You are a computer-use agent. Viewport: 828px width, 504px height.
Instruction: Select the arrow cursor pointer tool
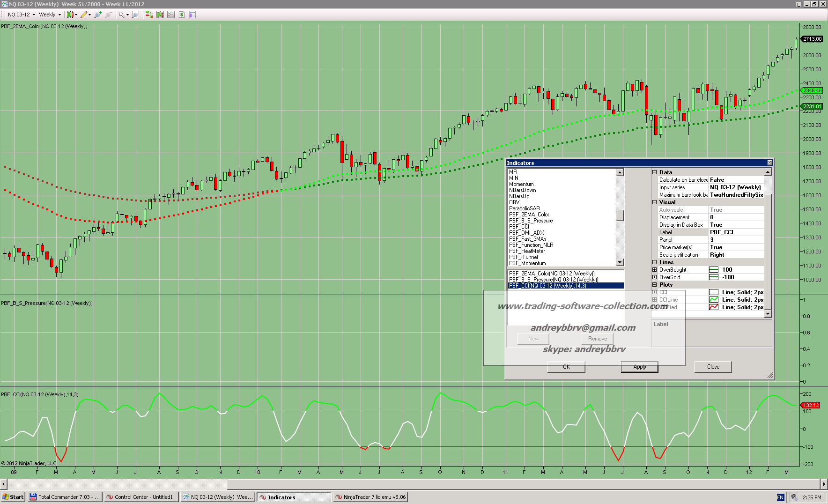tap(122, 15)
